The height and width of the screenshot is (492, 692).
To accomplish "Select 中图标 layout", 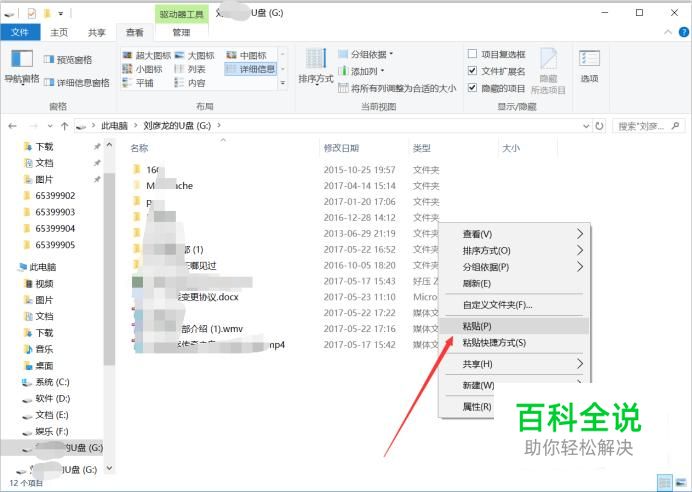I will tap(247, 55).
